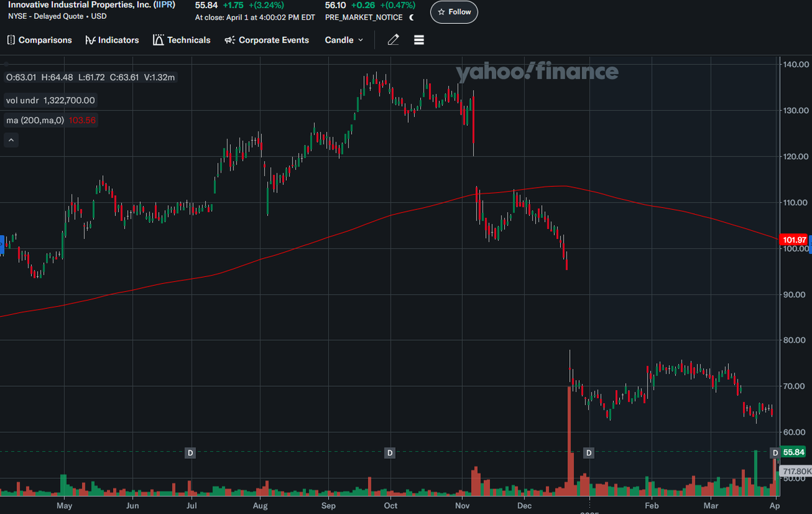The image size is (812, 514).
Task: Click the dividend D marker at April
Action: pos(775,452)
